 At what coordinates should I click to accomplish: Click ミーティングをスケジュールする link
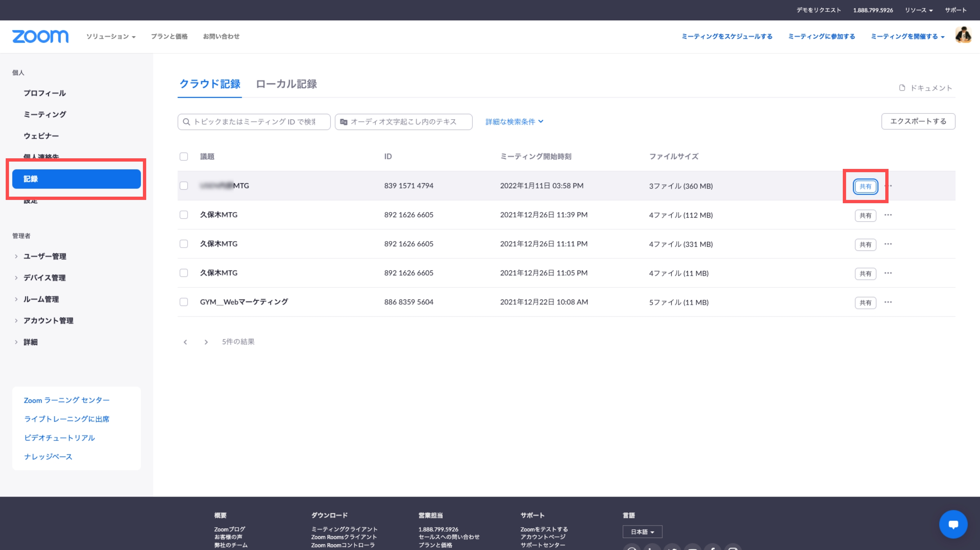tap(727, 36)
